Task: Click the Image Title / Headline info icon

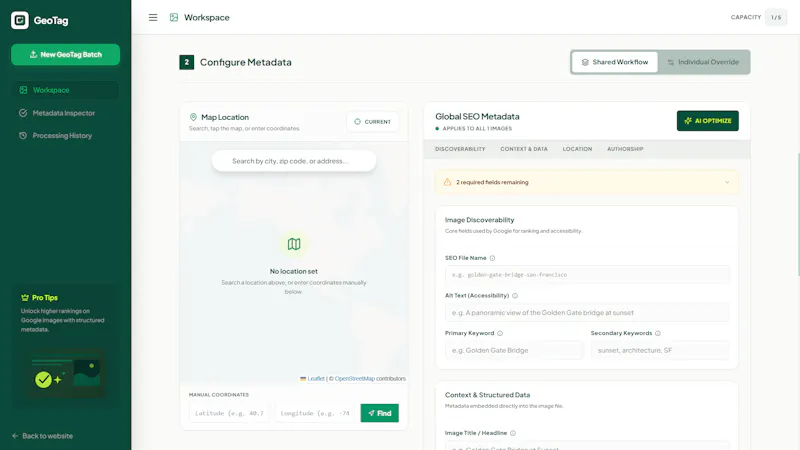Action: coord(513,433)
